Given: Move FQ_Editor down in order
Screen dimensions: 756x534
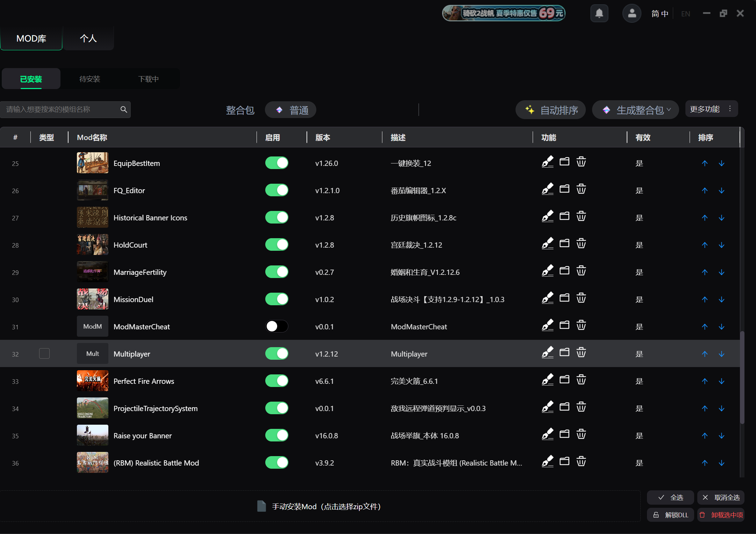Looking at the screenshot, I should [x=721, y=191].
